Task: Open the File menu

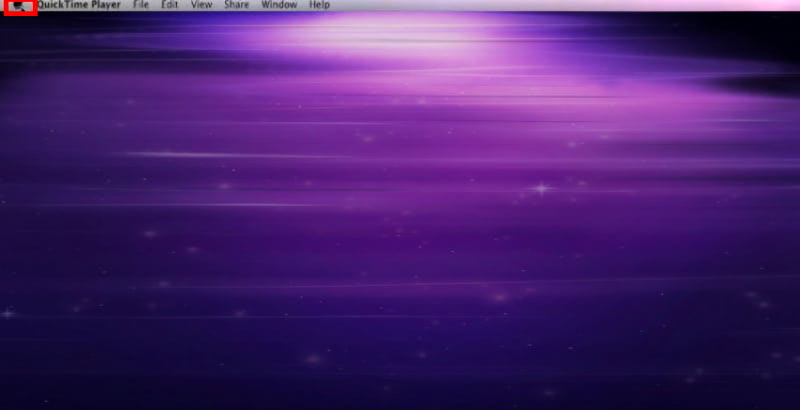Action: [x=141, y=5]
